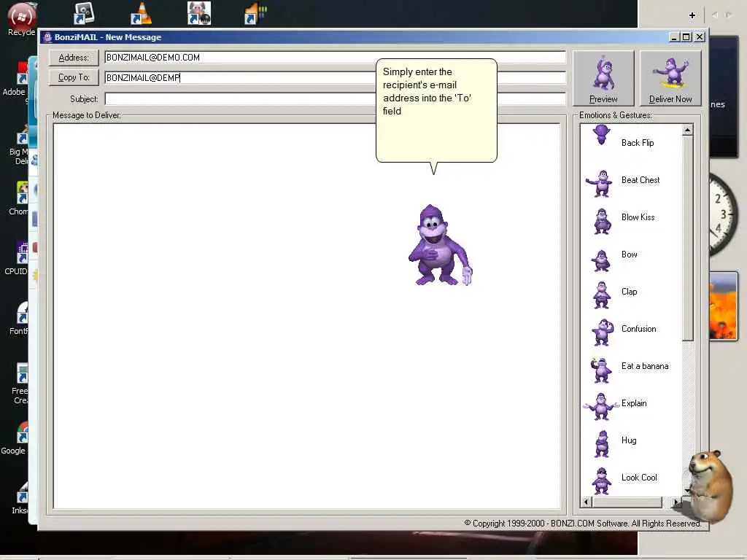Pick the Bow gesture icon
747x560 pixels.
tap(601, 260)
